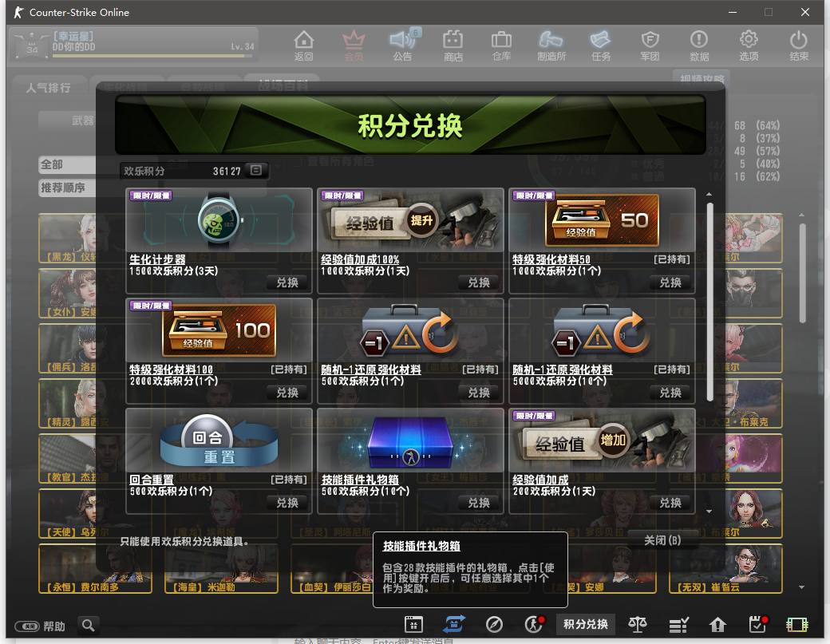Click 兑换 for 随机-1还原强化材料 500积分
This screenshot has height=644, width=830.
(x=479, y=393)
